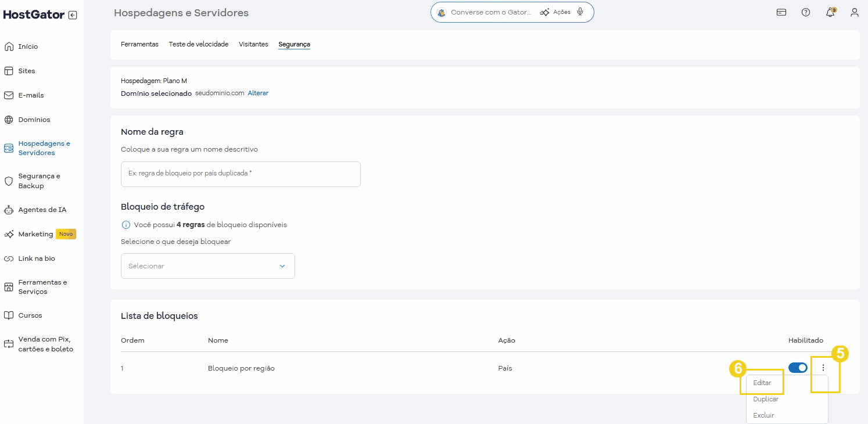Select the E-mails icon in sidebar
This screenshot has width=868, height=424.
pyautogui.click(x=8, y=95)
